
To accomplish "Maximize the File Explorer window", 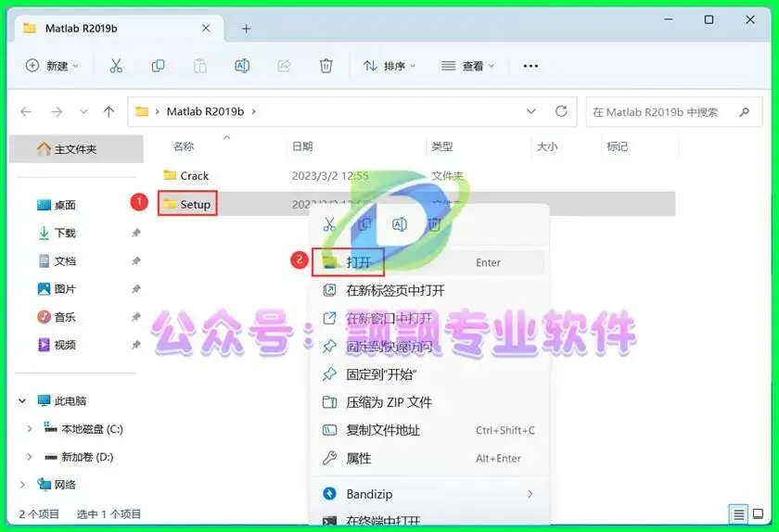I will (709, 19).
